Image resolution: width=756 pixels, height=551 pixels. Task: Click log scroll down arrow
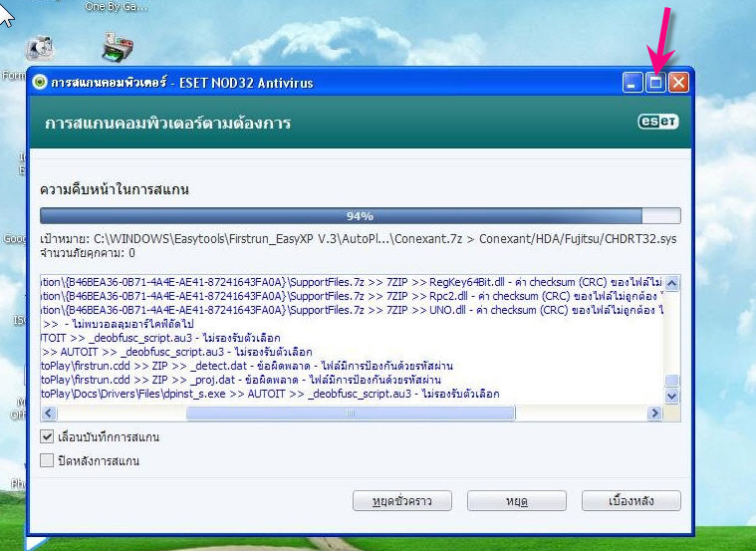[x=672, y=397]
